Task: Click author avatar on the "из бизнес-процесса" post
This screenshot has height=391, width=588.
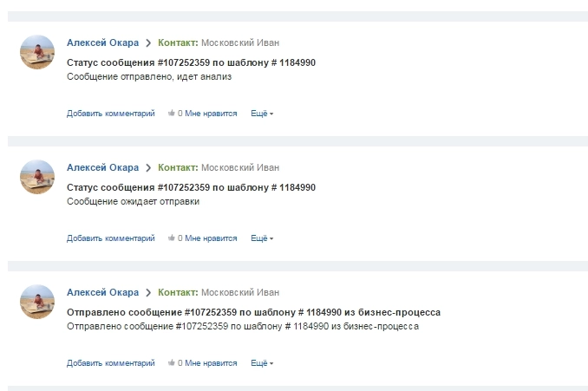Action: 37,302
